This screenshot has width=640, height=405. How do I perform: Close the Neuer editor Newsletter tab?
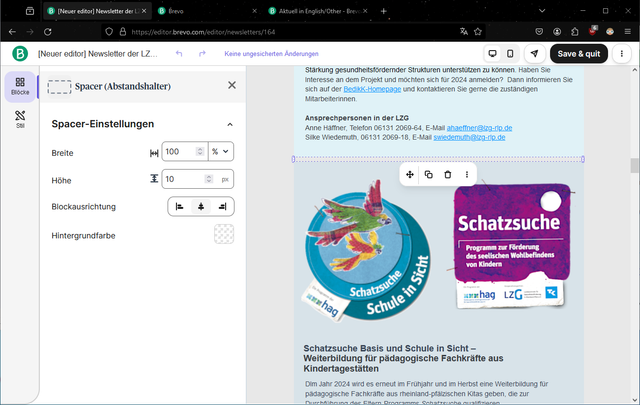click(x=144, y=11)
